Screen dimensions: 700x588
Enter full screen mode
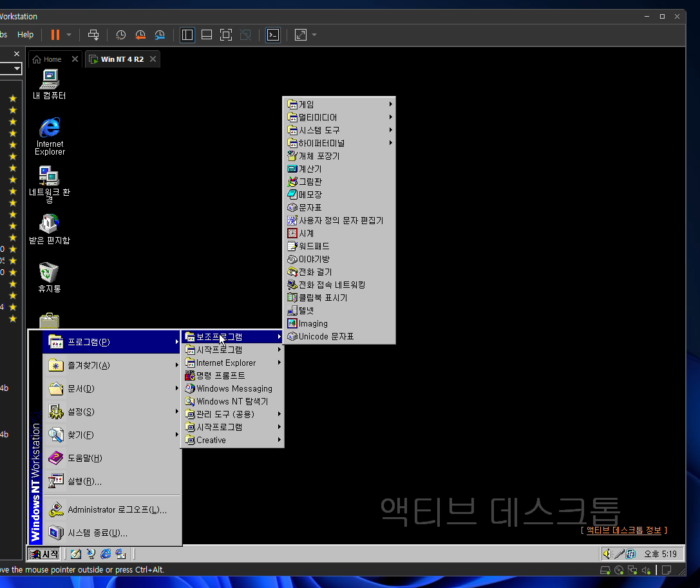tap(226, 35)
